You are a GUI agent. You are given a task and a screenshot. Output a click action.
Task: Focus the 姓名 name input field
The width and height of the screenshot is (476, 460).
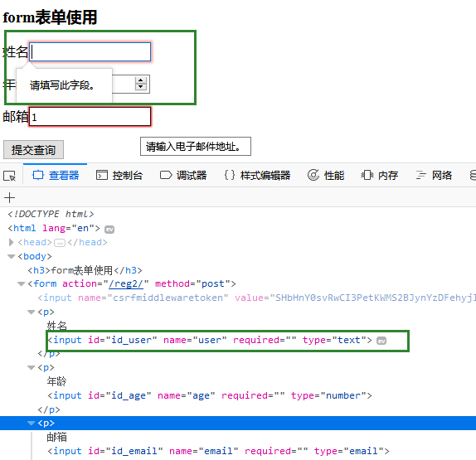click(90, 52)
